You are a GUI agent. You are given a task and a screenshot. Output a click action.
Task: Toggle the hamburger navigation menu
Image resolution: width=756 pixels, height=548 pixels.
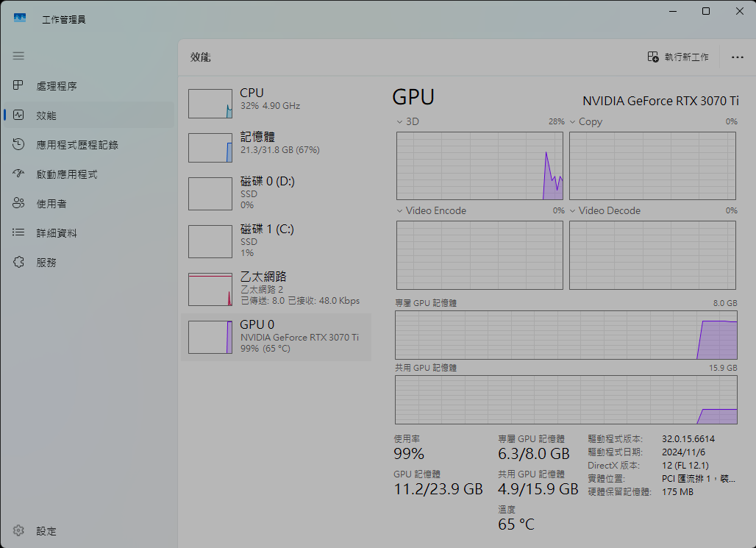pos(18,56)
